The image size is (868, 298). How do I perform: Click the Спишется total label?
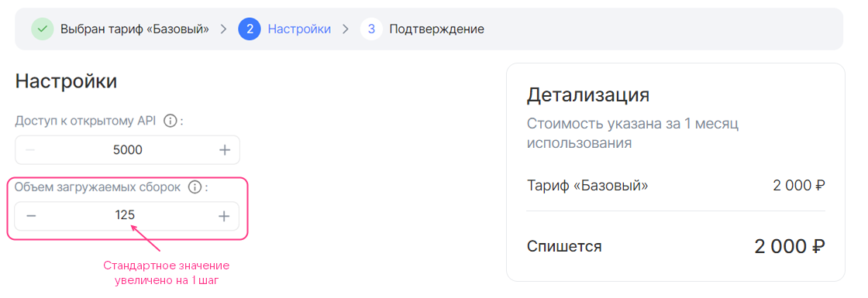coord(564,246)
